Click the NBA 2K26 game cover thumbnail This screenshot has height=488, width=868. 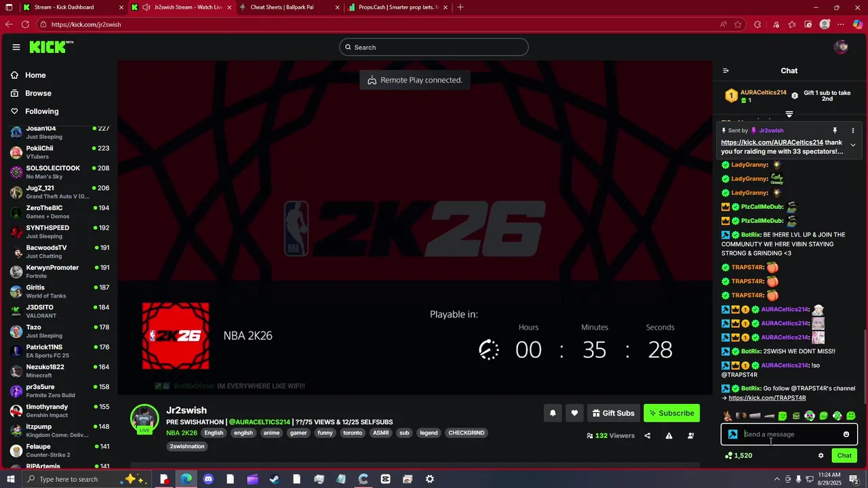tap(176, 336)
